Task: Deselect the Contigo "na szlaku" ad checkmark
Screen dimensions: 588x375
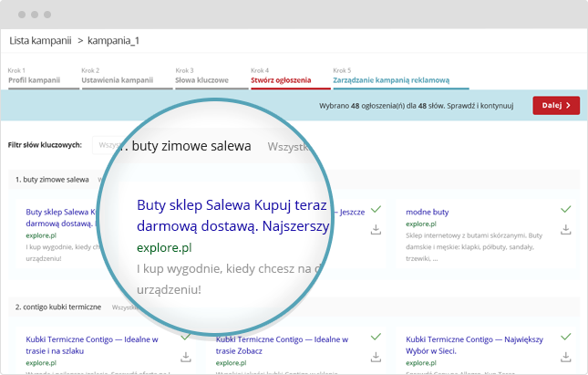Action: (x=186, y=337)
